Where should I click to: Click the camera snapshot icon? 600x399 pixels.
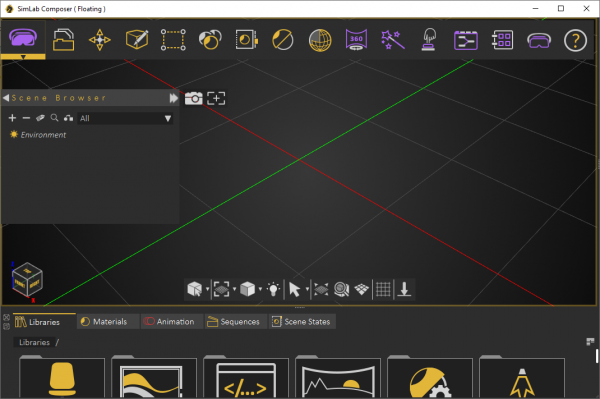pos(194,98)
